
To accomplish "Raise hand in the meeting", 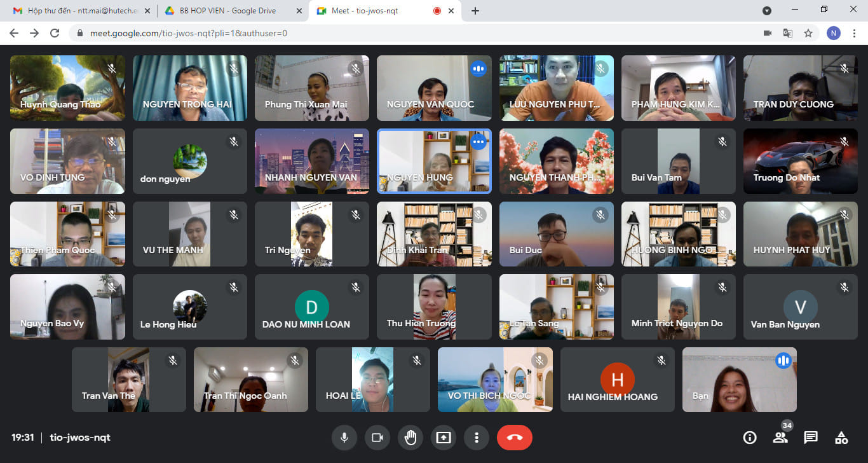I will pyautogui.click(x=410, y=438).
